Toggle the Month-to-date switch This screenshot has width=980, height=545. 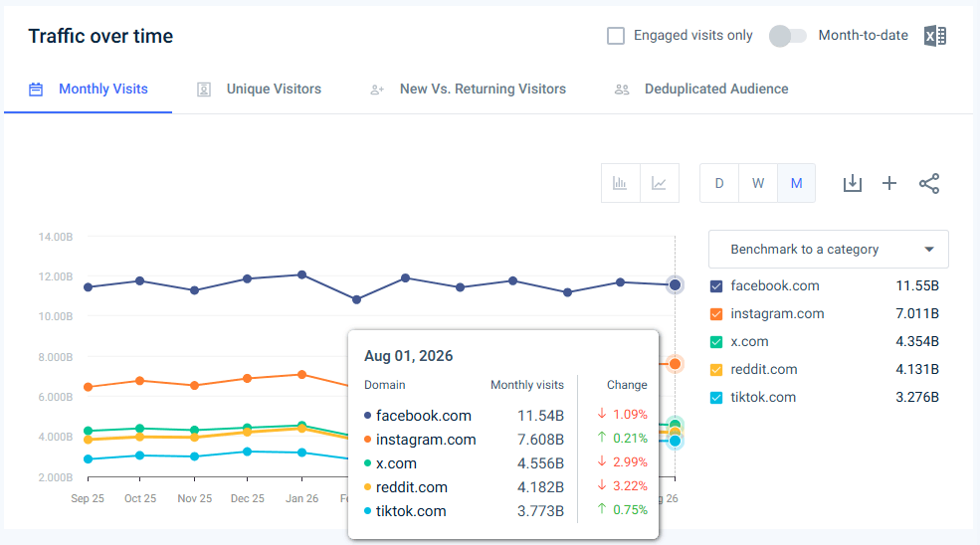pos(787,36)
